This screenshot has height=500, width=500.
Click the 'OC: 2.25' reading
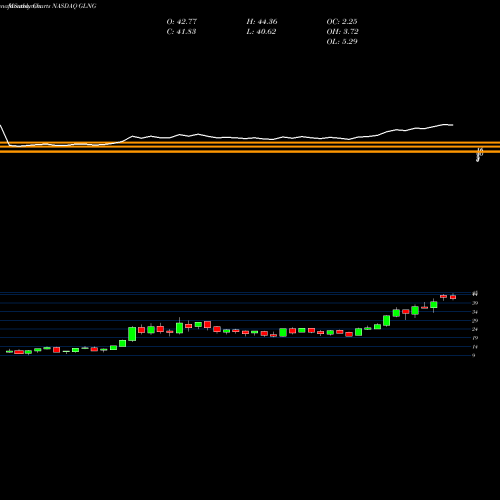tap(342, 22)
